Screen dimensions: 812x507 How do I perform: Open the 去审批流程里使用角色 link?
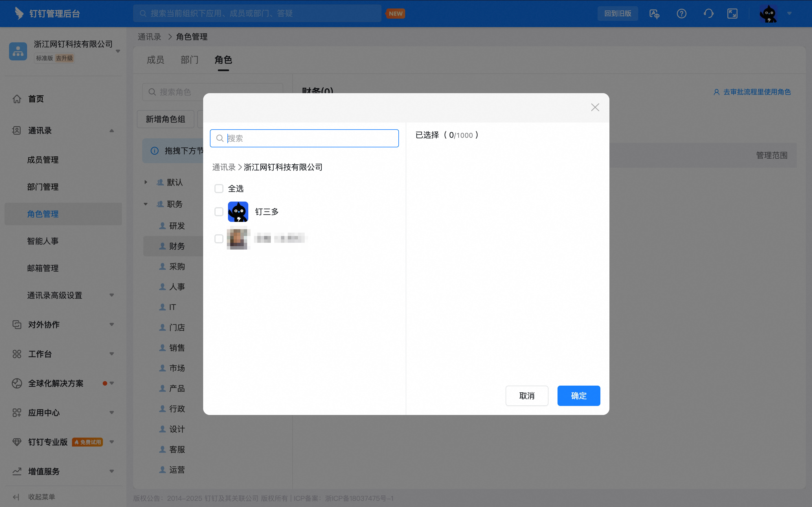[x=752, y=92]
